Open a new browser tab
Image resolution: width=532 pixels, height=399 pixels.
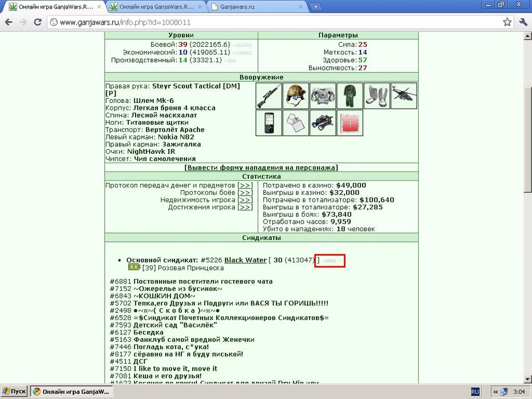(316, 7)
